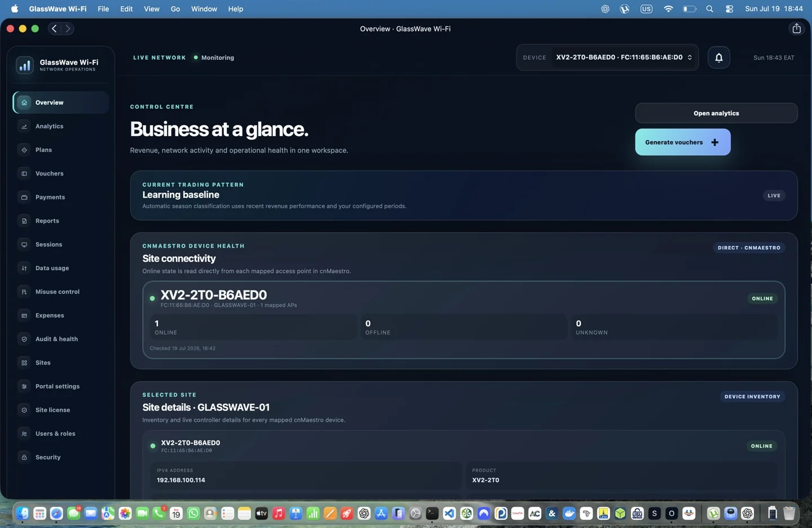Click the Reports document icon
Image resolution: width=812 pixels, height=528 pixels.
click(x=24, y=221)
